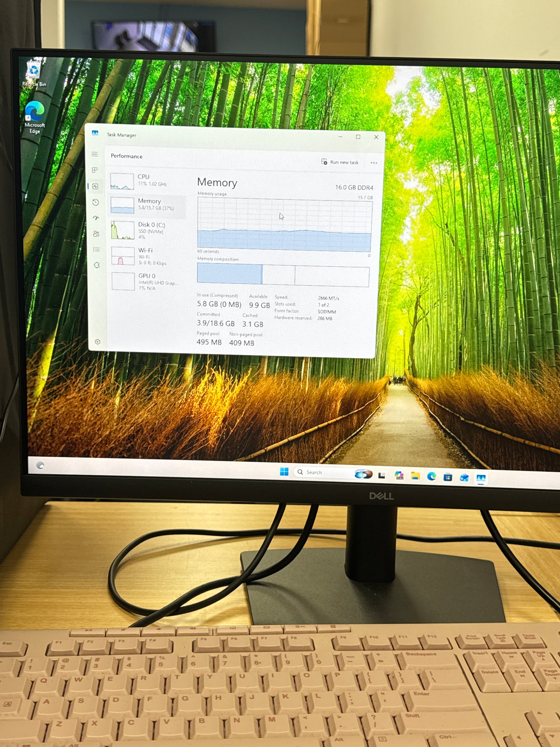
Task: Click the 9.9 GB available value
Action: (x=259, y=305)
